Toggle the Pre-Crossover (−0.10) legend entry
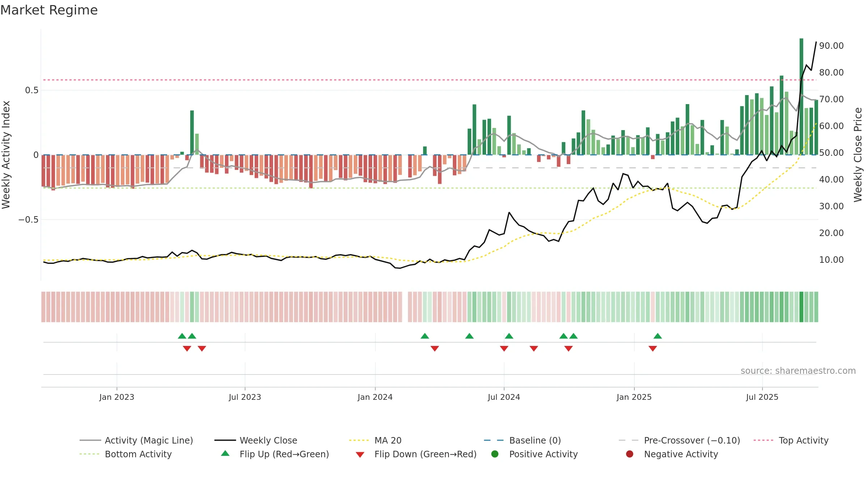This screenshot has height=488, width=868. click(679, 440)
